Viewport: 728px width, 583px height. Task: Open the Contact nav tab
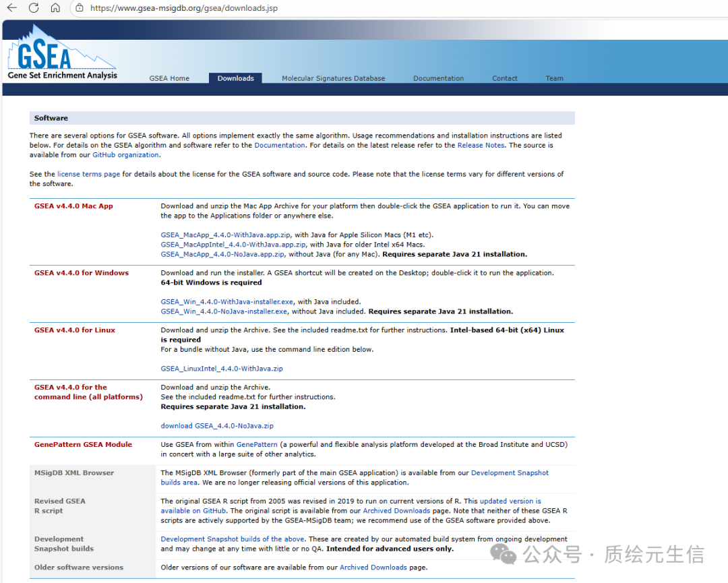point(505,78)
